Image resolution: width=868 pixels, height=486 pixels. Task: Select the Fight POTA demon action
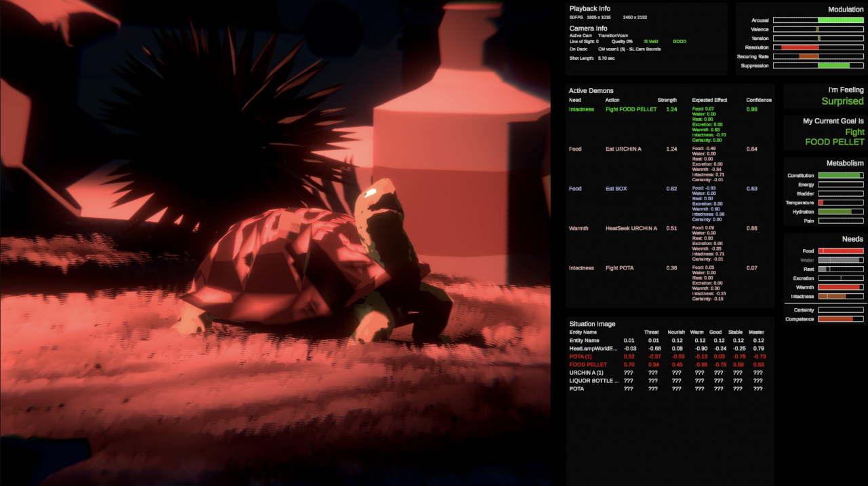619,268
